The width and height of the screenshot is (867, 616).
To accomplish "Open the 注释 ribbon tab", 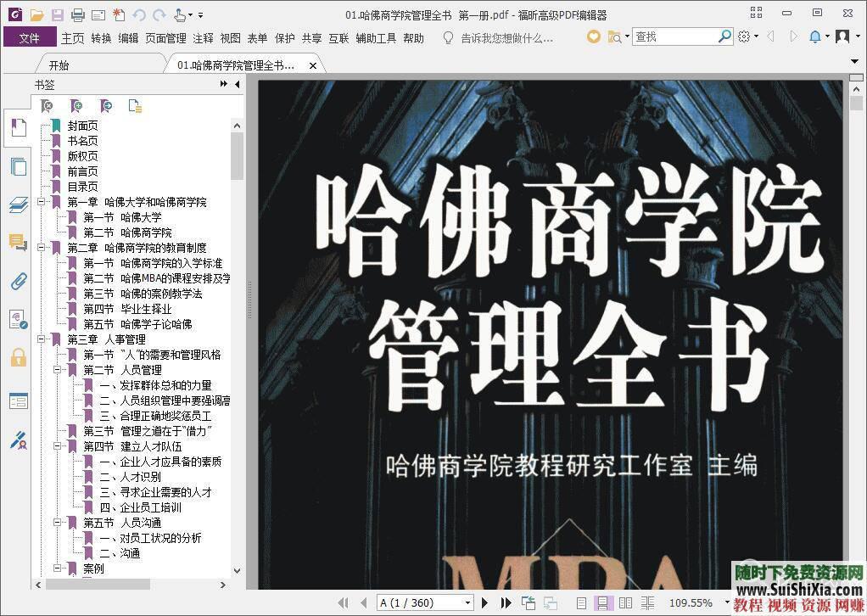I will click(203, 38).
